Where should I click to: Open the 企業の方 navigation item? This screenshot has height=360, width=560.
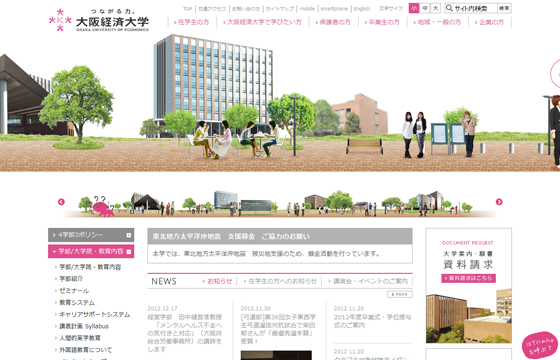pos(489,22)
